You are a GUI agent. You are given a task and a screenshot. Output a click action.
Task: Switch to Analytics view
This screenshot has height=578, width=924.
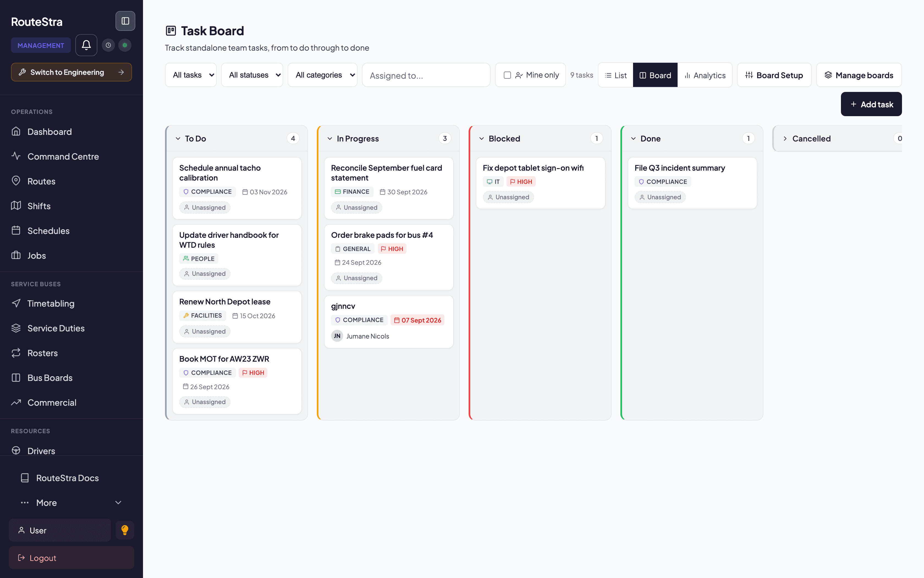point(705,75)
